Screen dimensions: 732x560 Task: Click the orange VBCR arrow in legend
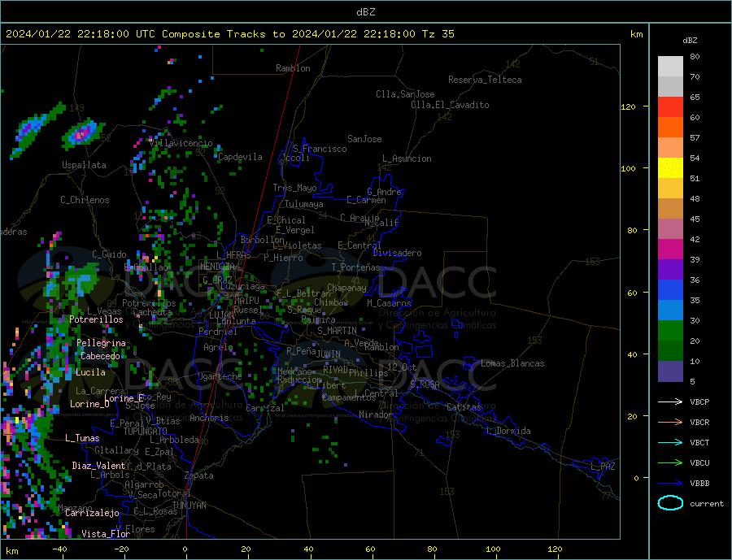[x=670, y=423]
